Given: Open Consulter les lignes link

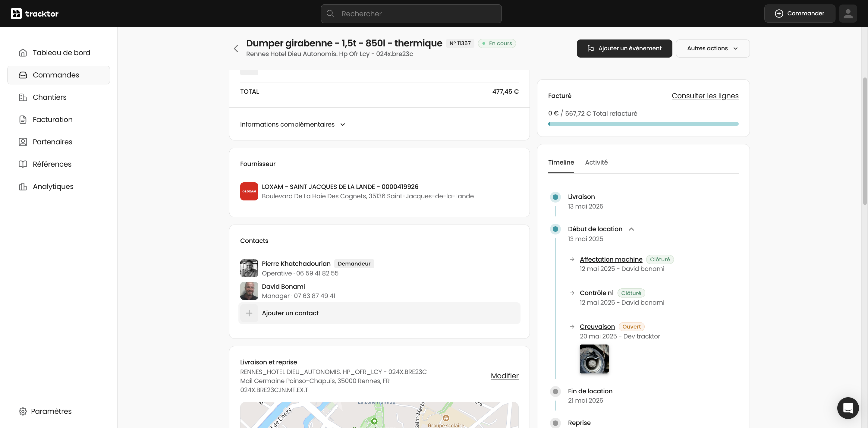Looking at the screenshot, I should tap(705, 96).
